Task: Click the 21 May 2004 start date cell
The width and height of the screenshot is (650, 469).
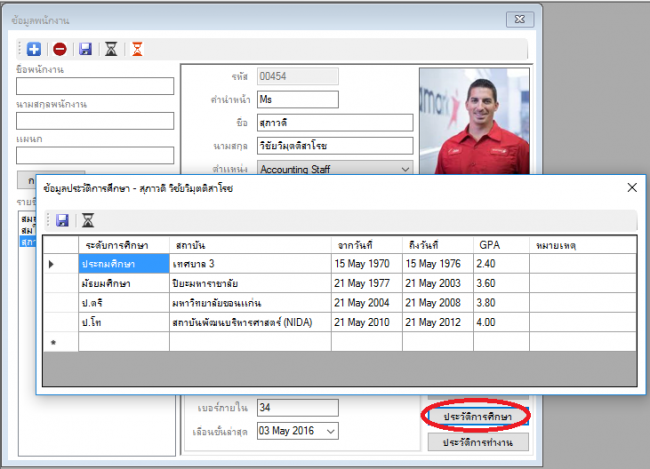Action: pyautogui.click(x=367, y=303)
